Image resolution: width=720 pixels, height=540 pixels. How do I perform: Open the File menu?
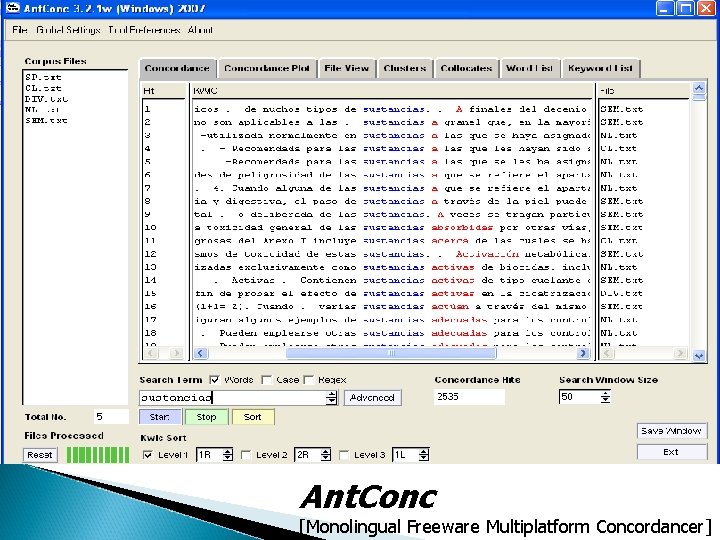[19, 30]
